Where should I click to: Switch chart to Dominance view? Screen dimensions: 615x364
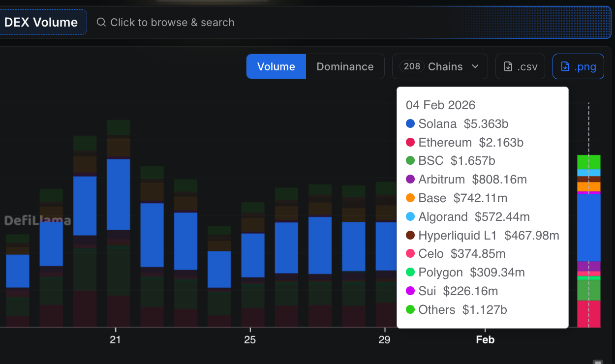pos(345,66)
